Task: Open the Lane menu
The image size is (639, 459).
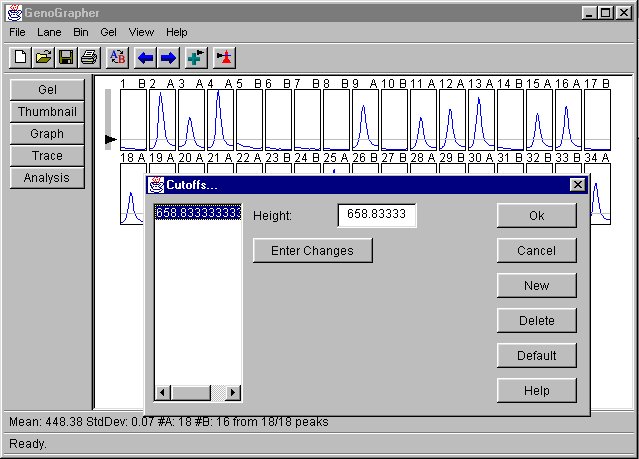Action: [x=49, y=32]
